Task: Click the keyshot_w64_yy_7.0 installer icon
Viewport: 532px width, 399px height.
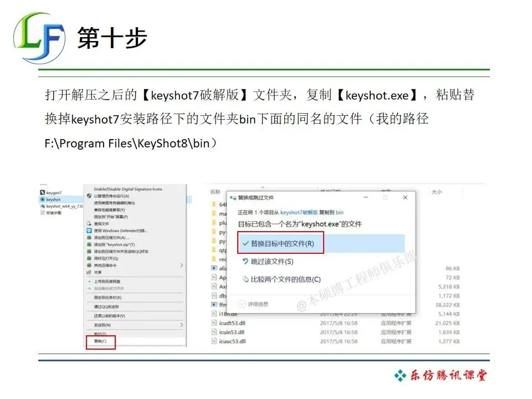Action: click(43, 206)
